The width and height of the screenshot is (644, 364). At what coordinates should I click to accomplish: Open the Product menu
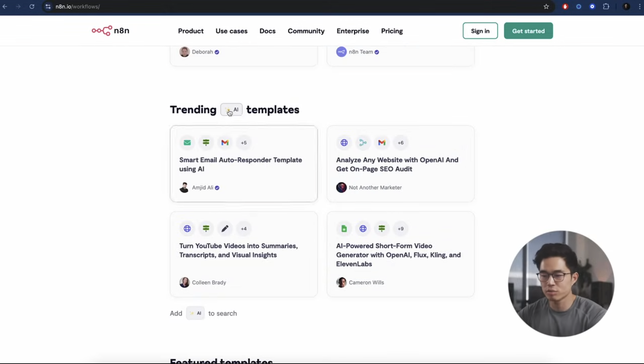click(x=191, y=31)
